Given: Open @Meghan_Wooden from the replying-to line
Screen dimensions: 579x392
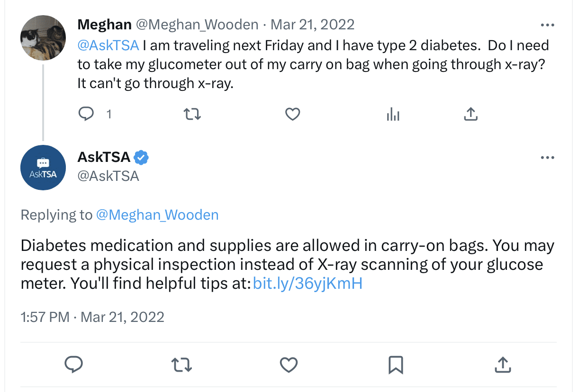Looking at the screenshot, I should tap(157, 214).
